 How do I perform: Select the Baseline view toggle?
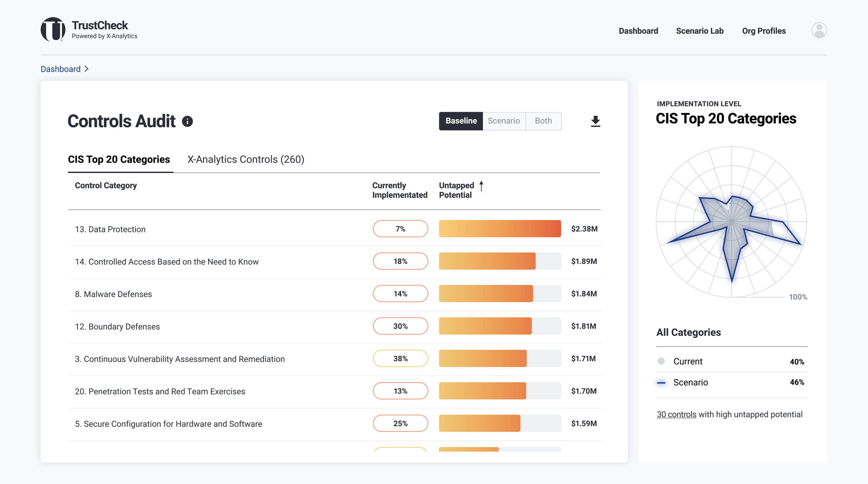click(x=461, y=121)
